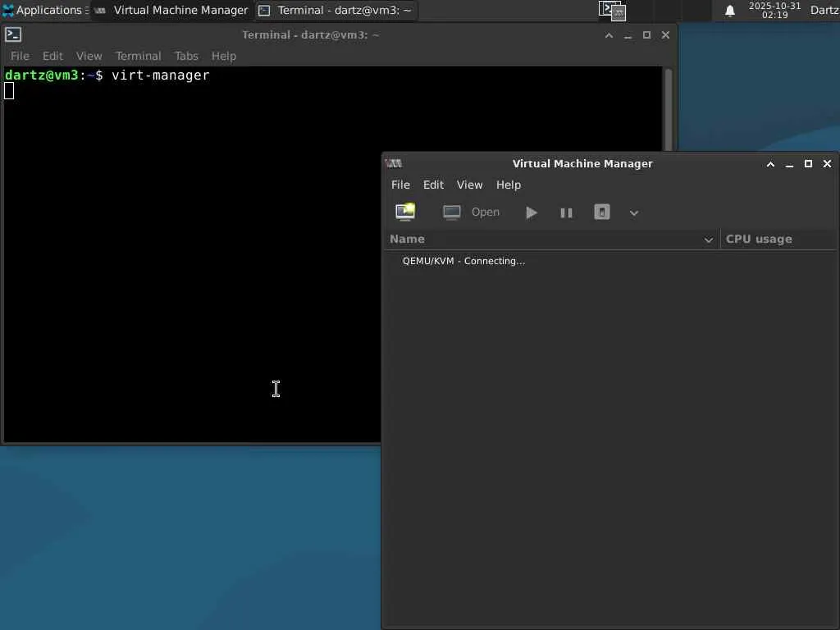Open the Terminal window's Help menu
Image resolution: width=840 pixels, height=630 pixels.
[x=223, y=57]
